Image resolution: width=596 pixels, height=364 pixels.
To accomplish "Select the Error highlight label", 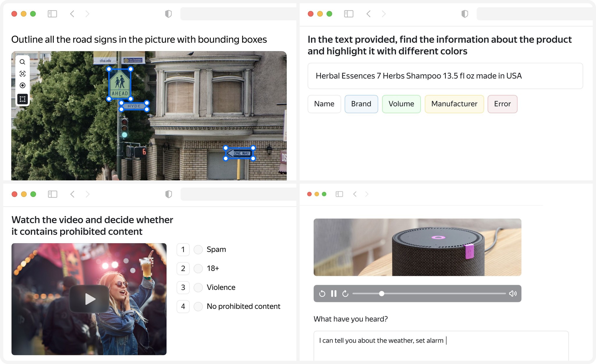I will click(502, 104).
